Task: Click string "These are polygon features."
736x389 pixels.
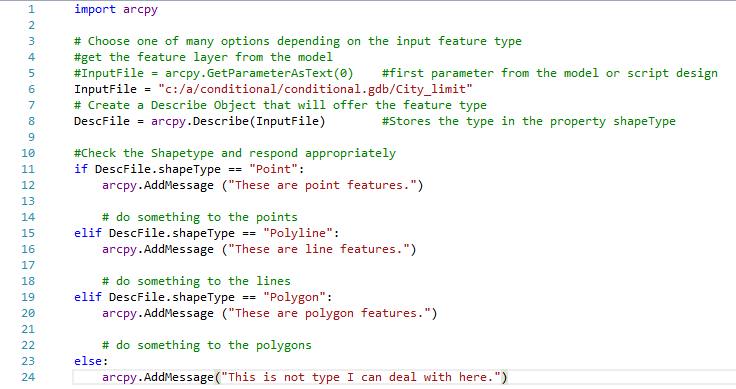Action: 330,313
